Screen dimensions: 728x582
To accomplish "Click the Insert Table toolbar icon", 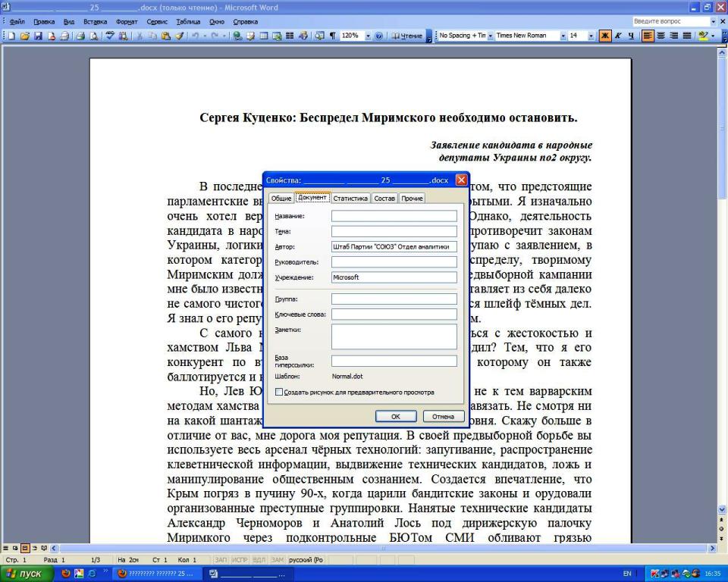I will pos(262,36).
